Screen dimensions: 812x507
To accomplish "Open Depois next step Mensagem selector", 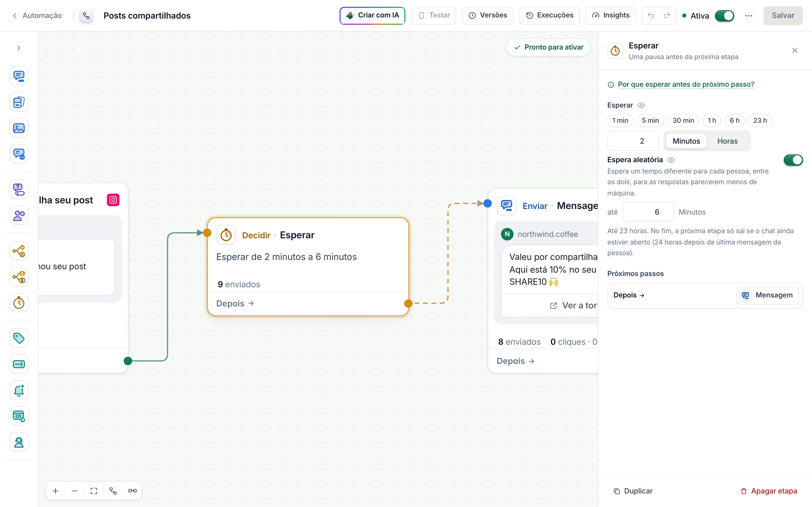I will point(767,295).
